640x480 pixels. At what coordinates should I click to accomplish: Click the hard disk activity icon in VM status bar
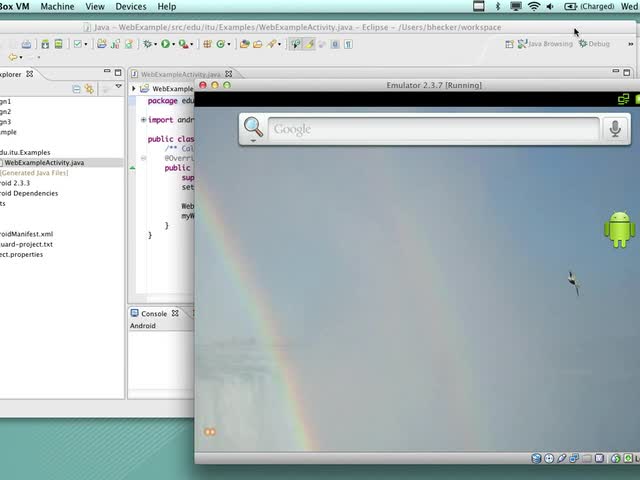point(536,458)
